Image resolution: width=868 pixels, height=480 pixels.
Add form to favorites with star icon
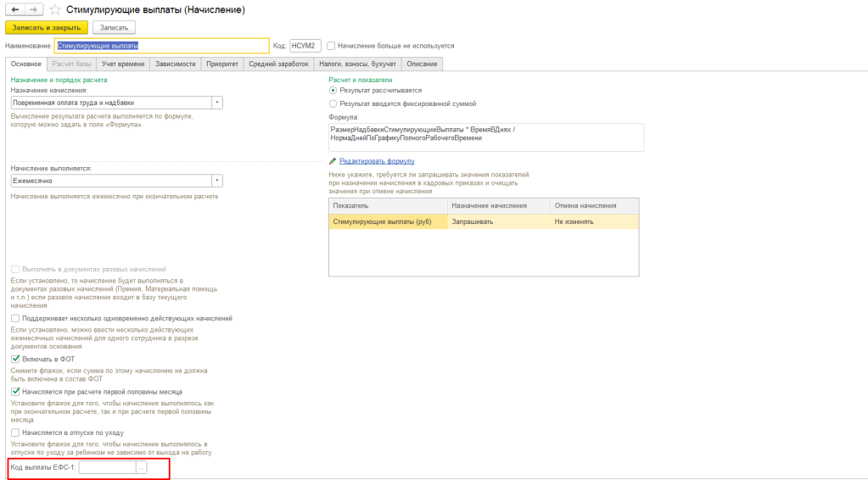click(55, 9)
